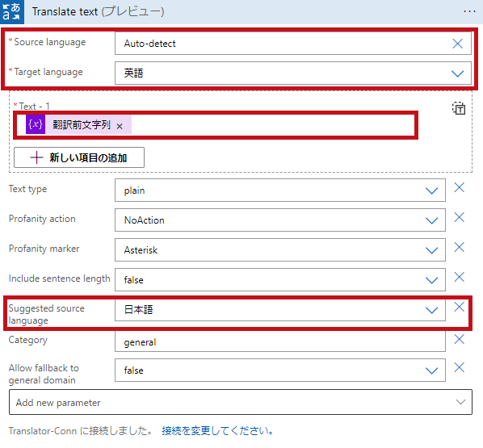Click the 新しい項目の追加 button
This screenshot has width=483, height=448.
coord(79,157)
